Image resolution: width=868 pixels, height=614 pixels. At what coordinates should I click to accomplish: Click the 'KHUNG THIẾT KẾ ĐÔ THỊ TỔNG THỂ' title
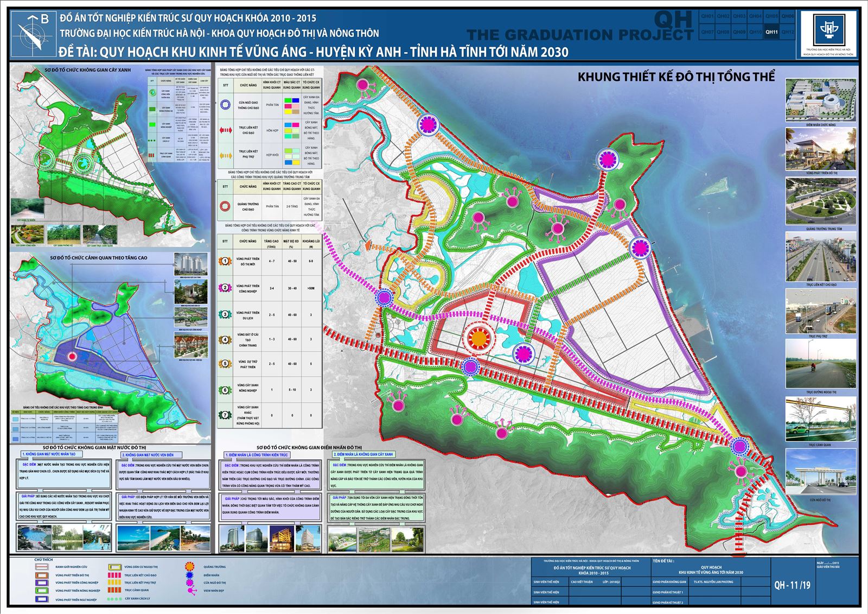click(676, 77)
